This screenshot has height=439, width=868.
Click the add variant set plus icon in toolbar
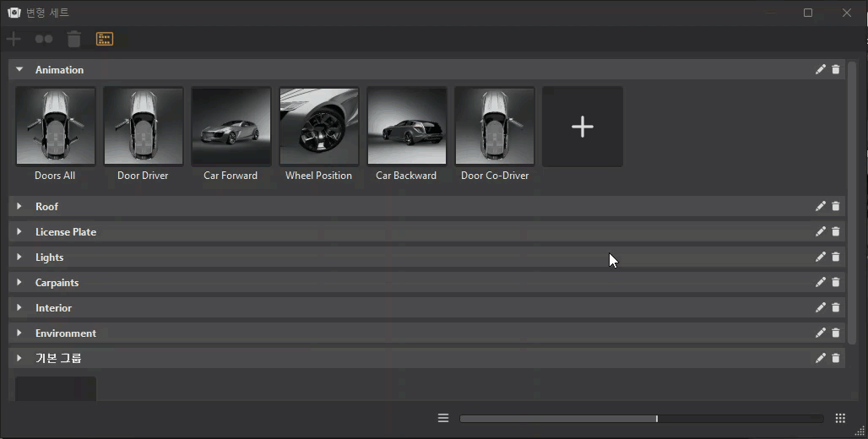click(x=14, y=39)
